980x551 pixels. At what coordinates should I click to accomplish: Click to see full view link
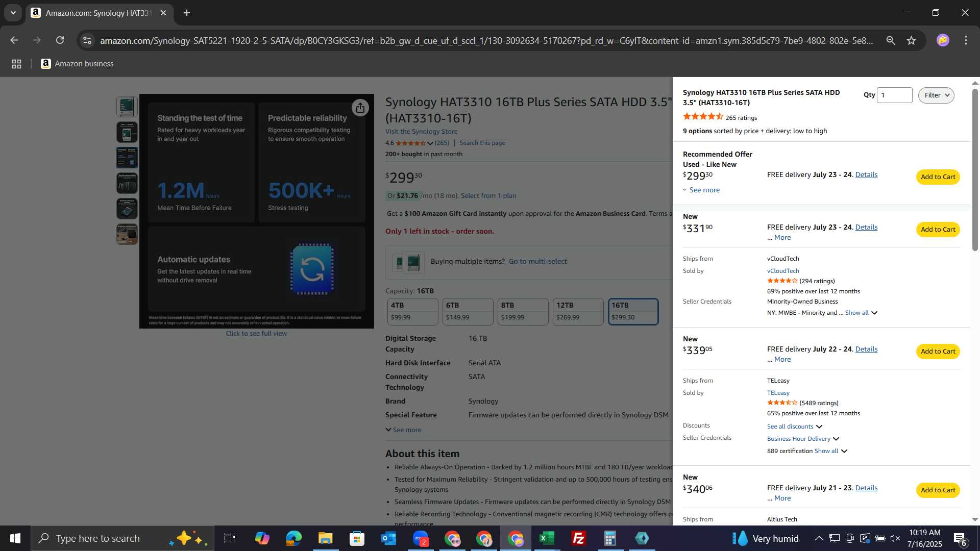click(x=256, y=334)
